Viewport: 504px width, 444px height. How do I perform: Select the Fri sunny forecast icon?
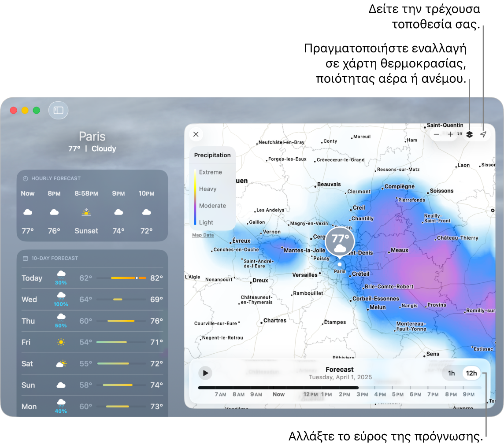pyautogui.click(x=61, y=342)
